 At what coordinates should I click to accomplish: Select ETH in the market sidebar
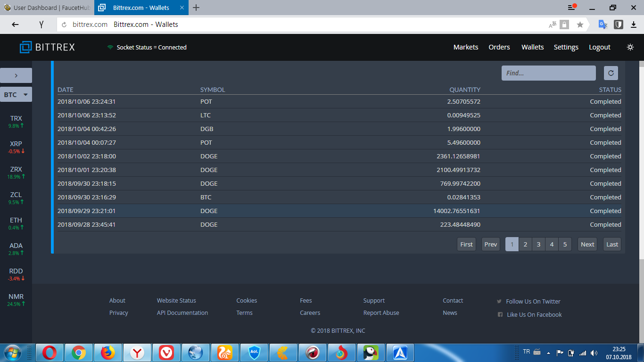[16, 223]
